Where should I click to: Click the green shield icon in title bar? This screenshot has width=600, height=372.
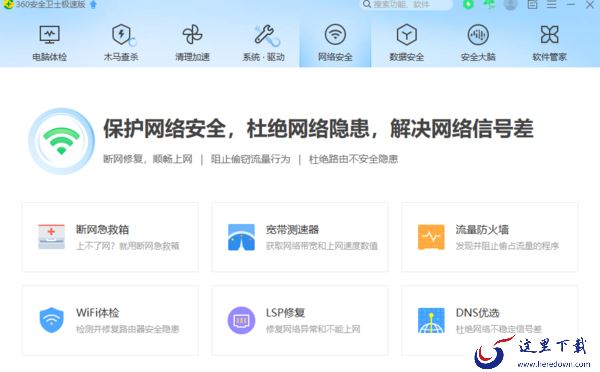[468, 5]
